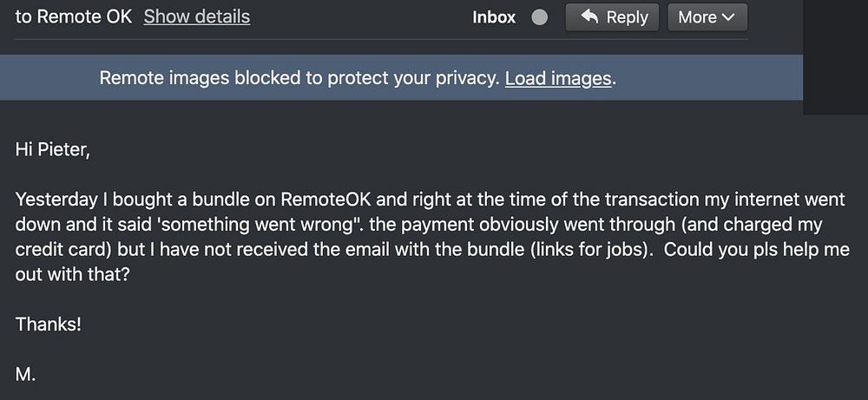Click the dark side panel on the right

pyautogui.click(x=835, y=56)
